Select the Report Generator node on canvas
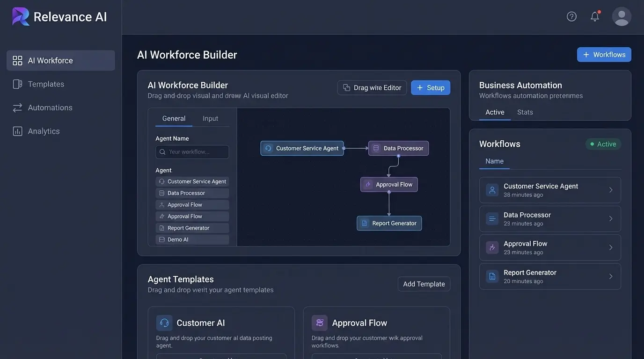The height and width of the screenshot is (359, 644). coord(389,223)
